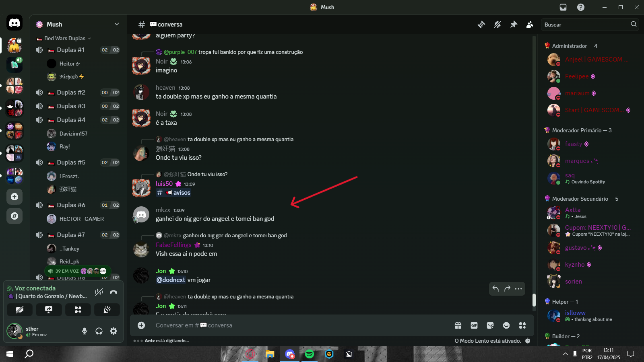Add a server with plus icon
Screen dimensions: 644x362
(x=14, y=197)
